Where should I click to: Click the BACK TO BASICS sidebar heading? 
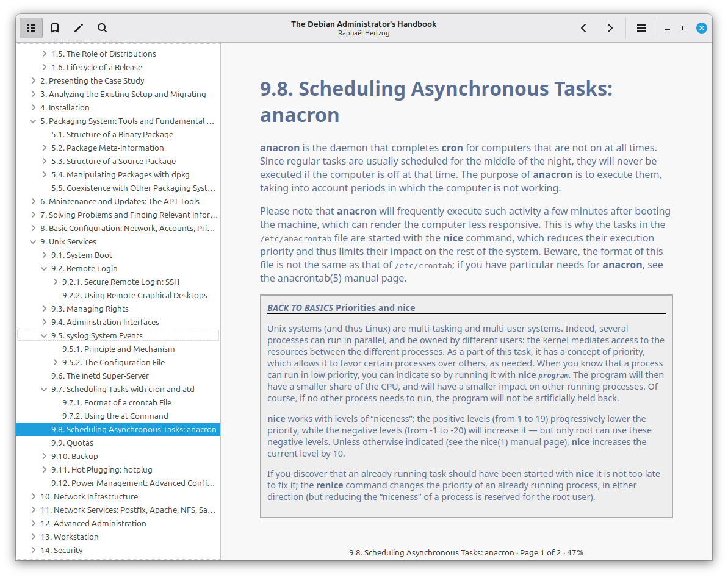click(x=341, y=308)
